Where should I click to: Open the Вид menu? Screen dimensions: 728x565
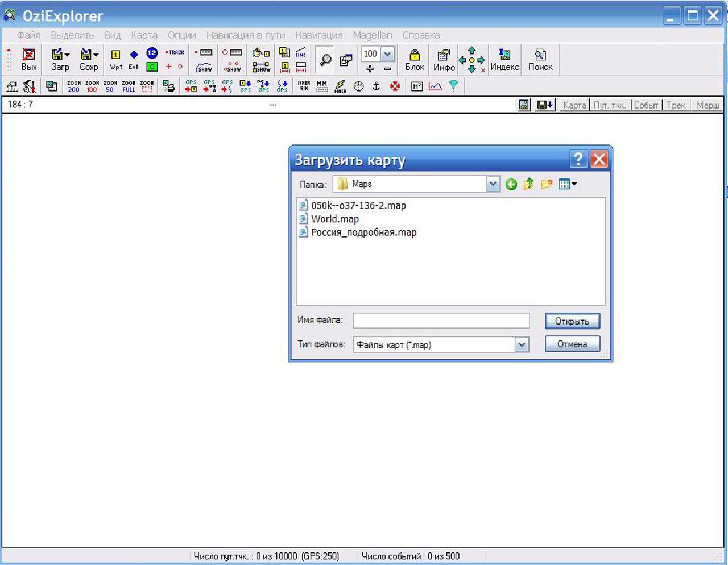click(113, 35)
